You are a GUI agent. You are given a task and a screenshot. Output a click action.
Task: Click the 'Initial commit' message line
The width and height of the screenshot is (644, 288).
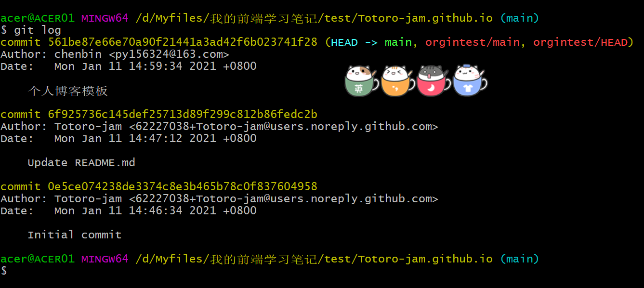(x=75, y=235)
